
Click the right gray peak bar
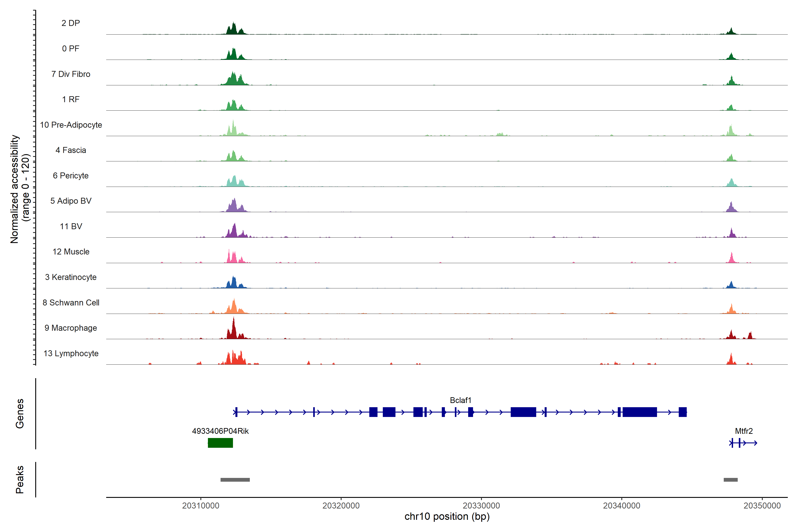pyautogui.click(x=730, y=480)
